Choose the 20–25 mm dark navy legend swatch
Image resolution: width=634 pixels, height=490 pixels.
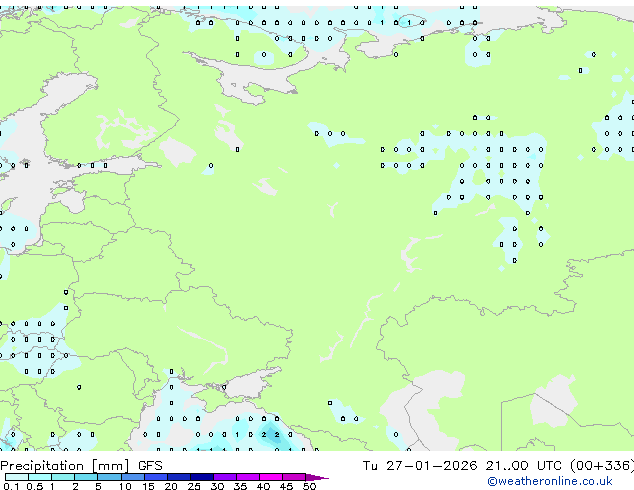(x=180, y=478)
